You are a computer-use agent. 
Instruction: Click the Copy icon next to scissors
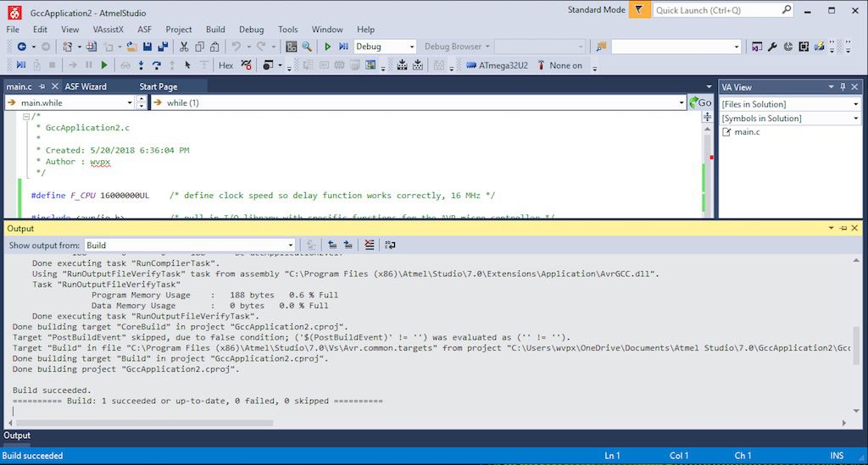point(199,47)
